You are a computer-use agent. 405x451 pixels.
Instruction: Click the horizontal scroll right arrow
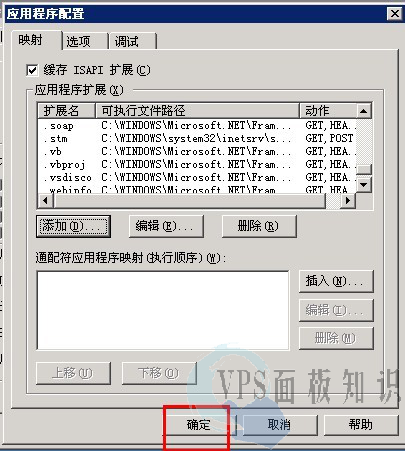[348, 201]
